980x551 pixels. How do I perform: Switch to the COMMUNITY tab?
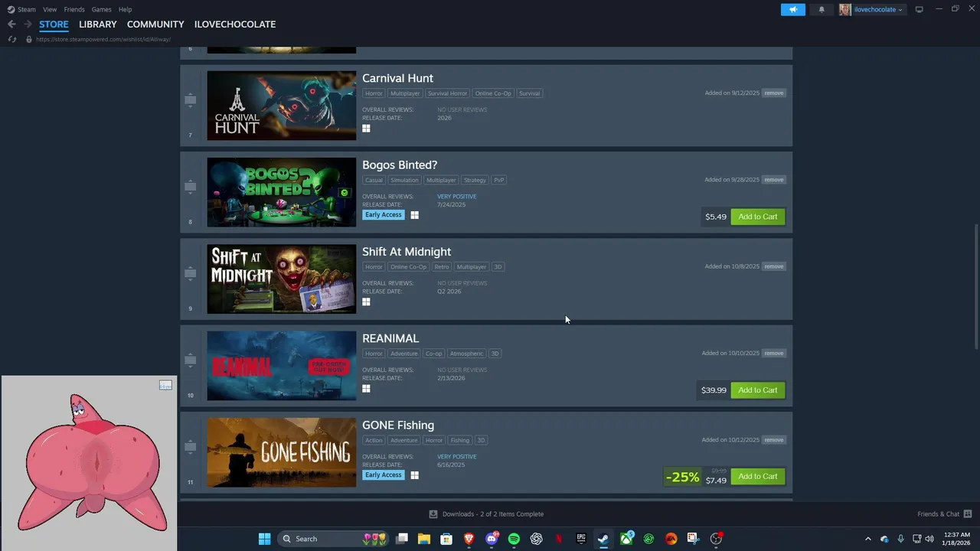pyautogui.click(x=155, y=24)
